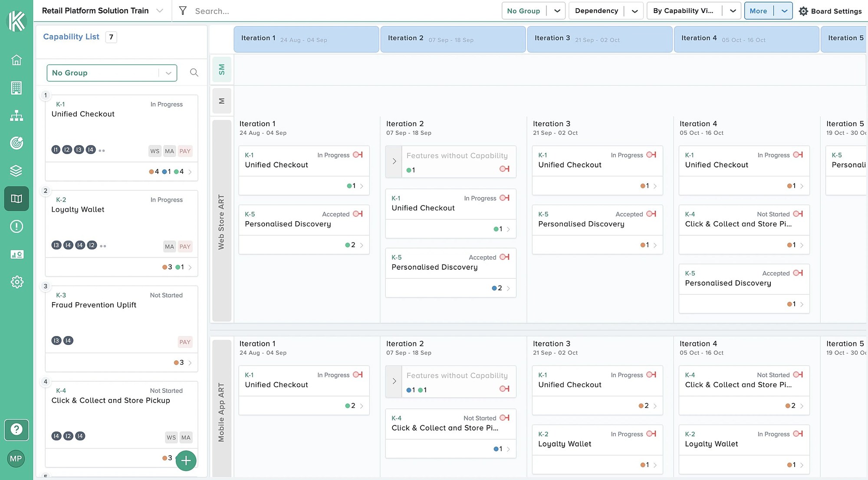Click dependency icon on Web Store K-1 Iteration 1
Viewport: 868px width, 480px height.
(358, 155)
